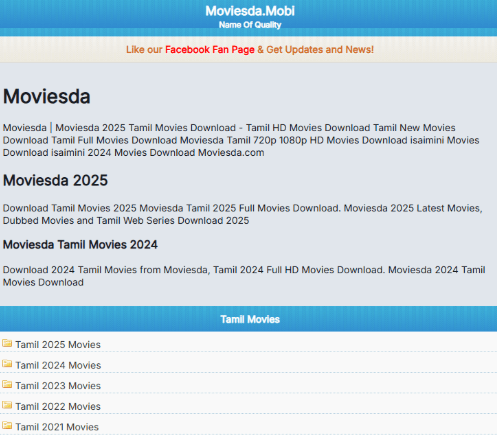This screenshot has height=435, width=497.
Task: Click the large Moviesda heading
Action: pyautogui.click(x=47, y=97)
